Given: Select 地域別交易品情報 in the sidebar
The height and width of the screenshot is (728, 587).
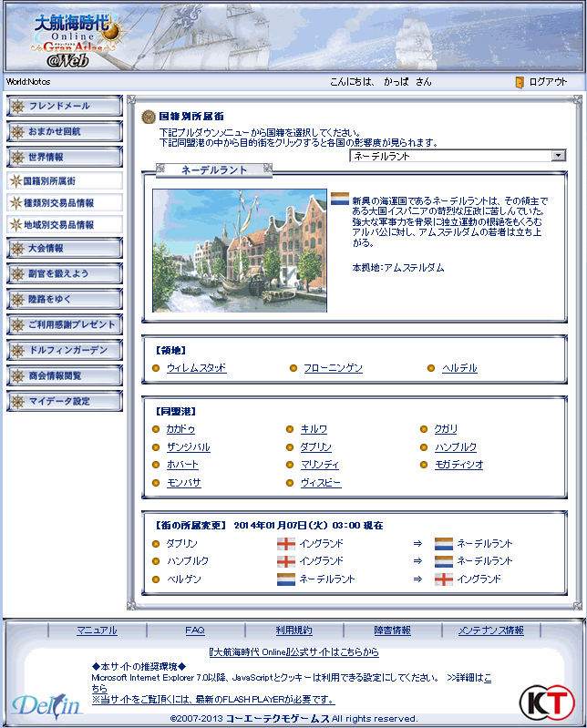Looking at the screenshot, I should (65, 224).
